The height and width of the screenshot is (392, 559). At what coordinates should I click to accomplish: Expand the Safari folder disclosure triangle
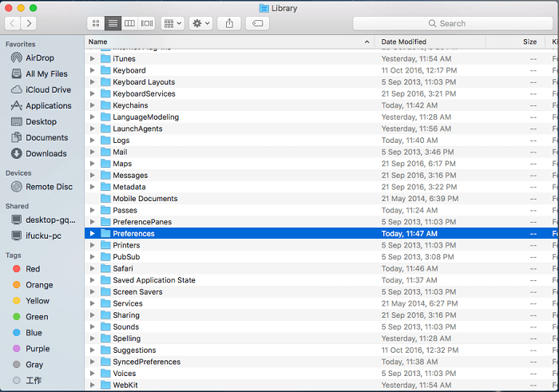tap(93, 269)
